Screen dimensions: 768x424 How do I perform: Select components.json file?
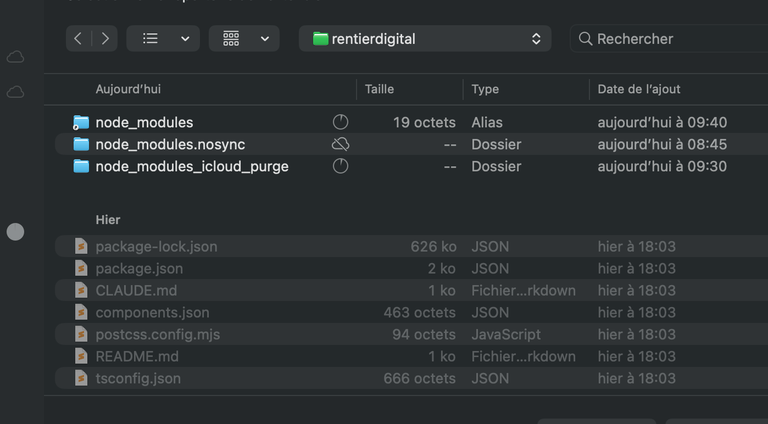pyautogui.click(x=411, y=312)
